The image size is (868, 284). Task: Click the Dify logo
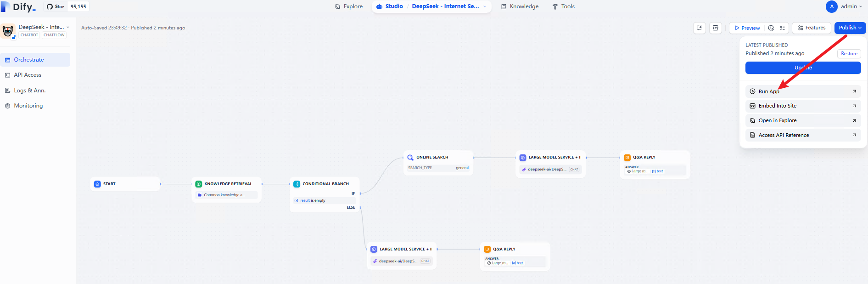click(x=18, y=7)
